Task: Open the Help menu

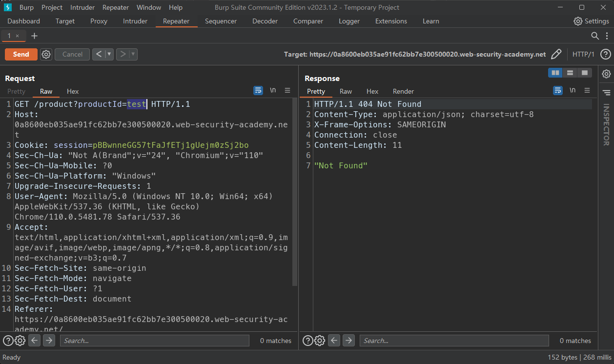Action: (x=176, y=7)
